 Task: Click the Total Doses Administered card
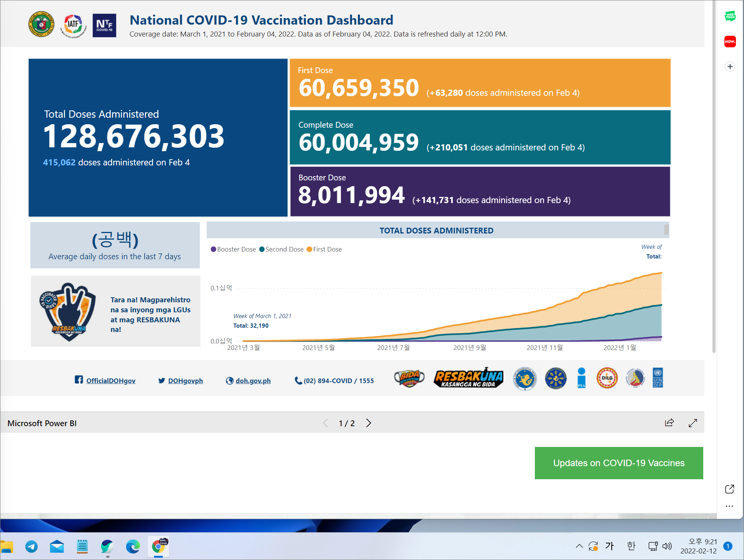tap(158, 138)
